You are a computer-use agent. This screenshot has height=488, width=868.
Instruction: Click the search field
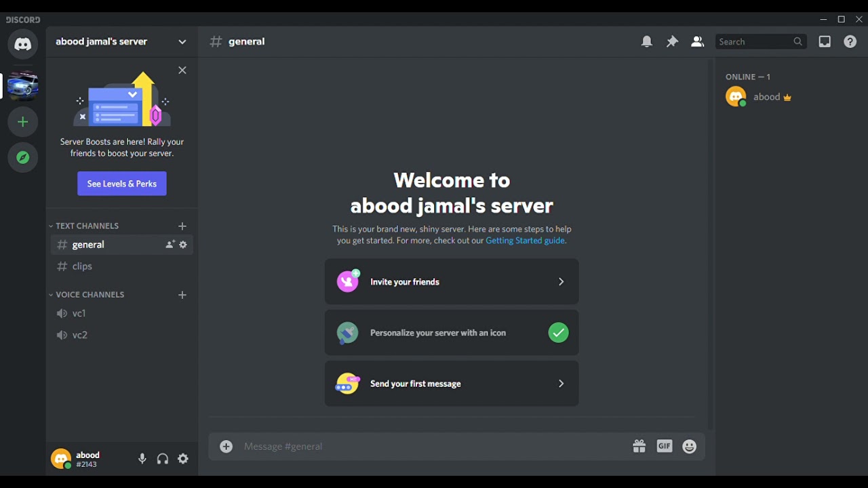click(762, 42)
